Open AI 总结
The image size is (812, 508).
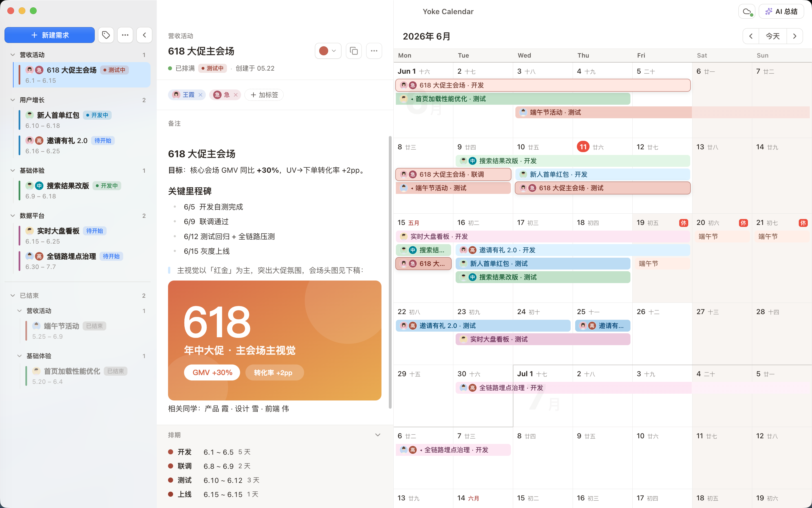(781, 11)
